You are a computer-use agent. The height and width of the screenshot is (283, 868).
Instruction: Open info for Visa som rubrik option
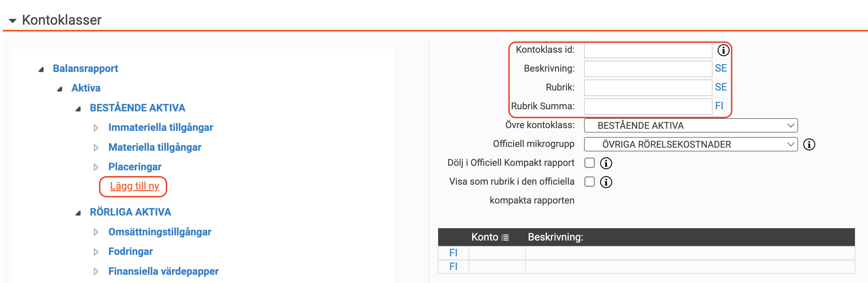coord(606,182)
